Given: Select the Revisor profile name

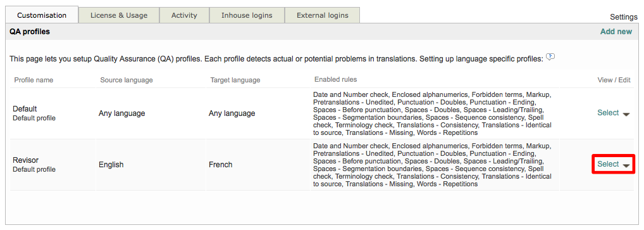Looking at the screenshot, I should 25,160.
